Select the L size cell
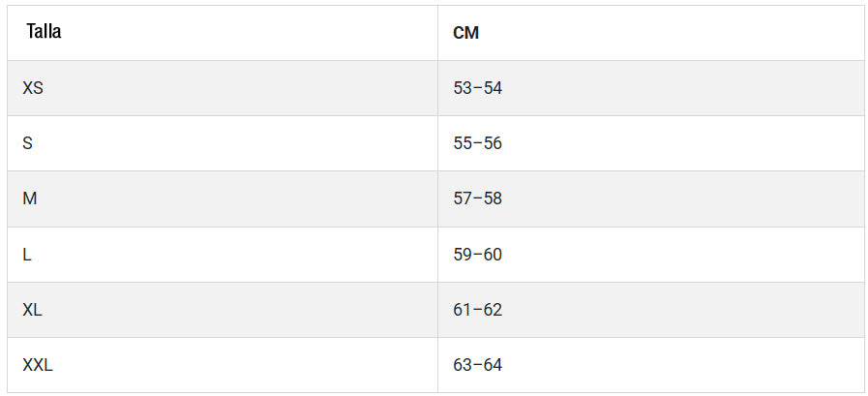 pos(27,255)
